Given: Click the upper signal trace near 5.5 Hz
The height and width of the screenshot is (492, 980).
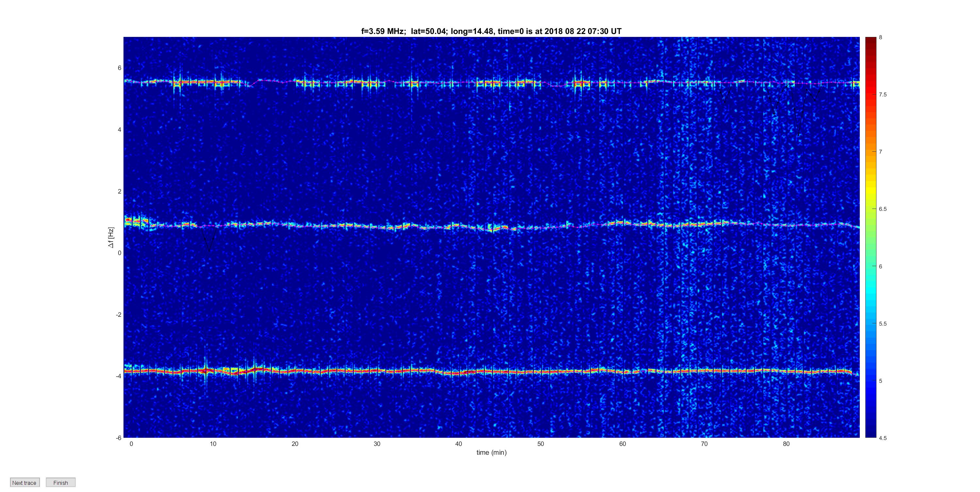Looking at the screenshot, I should click(x=491, y=82).
